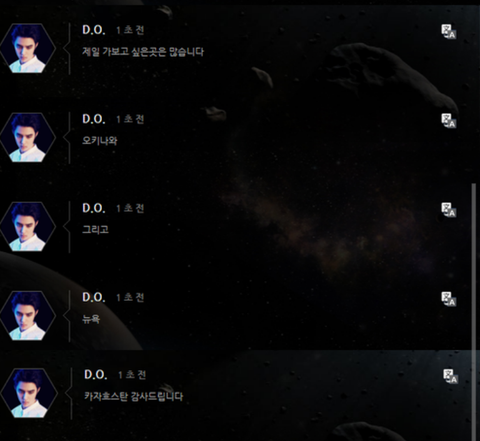The height and width of the screenshot is (441, 480).
Task: Translate the 뉴욕 message
Action: click(449, 299)
